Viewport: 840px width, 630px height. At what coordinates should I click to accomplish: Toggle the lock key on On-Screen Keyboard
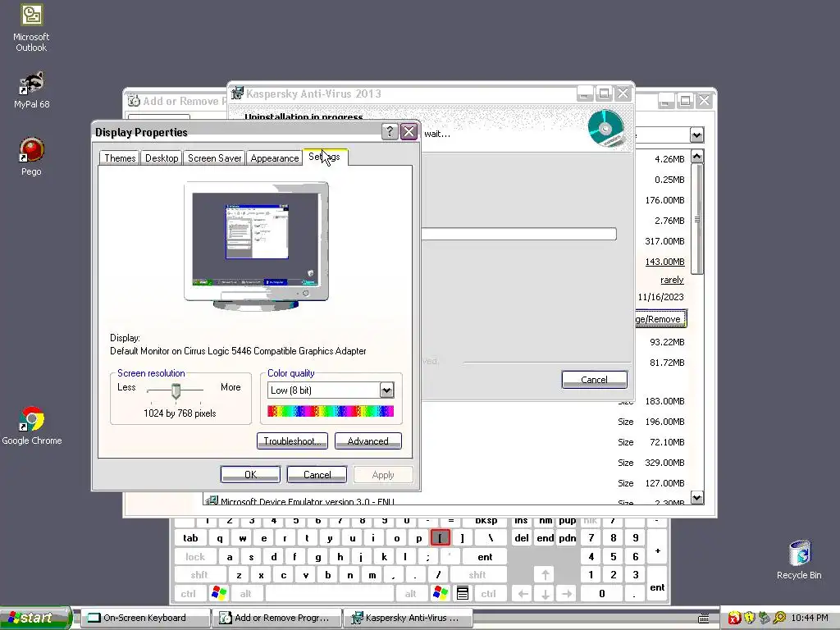(x=195, y=557)
